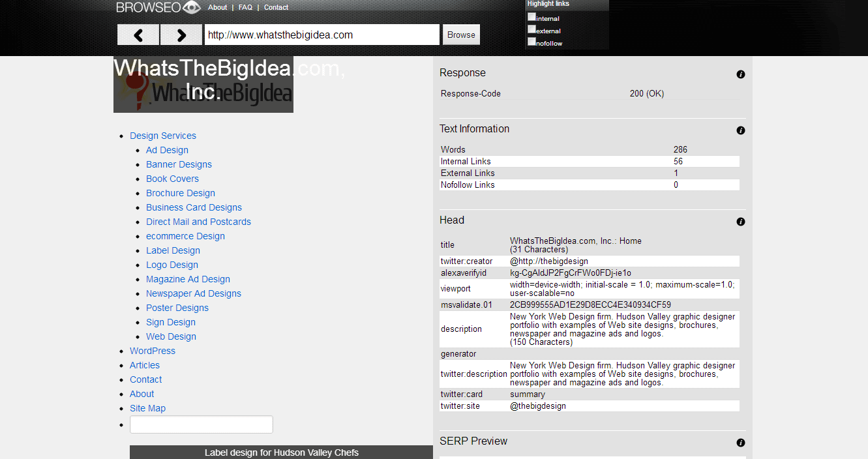Open the SERP Preview info icon
The height and width of the screenshot is (459, 868).
[741, 443]
